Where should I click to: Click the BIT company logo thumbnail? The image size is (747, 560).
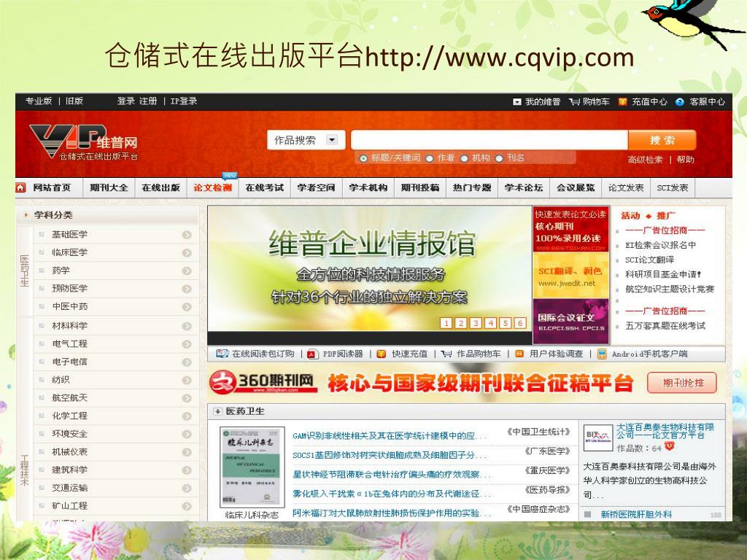point(598,437)
